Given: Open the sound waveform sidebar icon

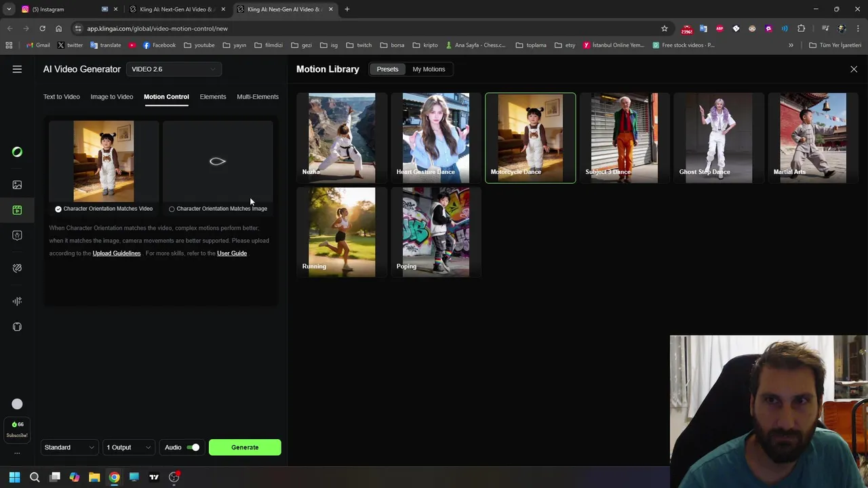Looking at the screenshot, I should [17, 301].
